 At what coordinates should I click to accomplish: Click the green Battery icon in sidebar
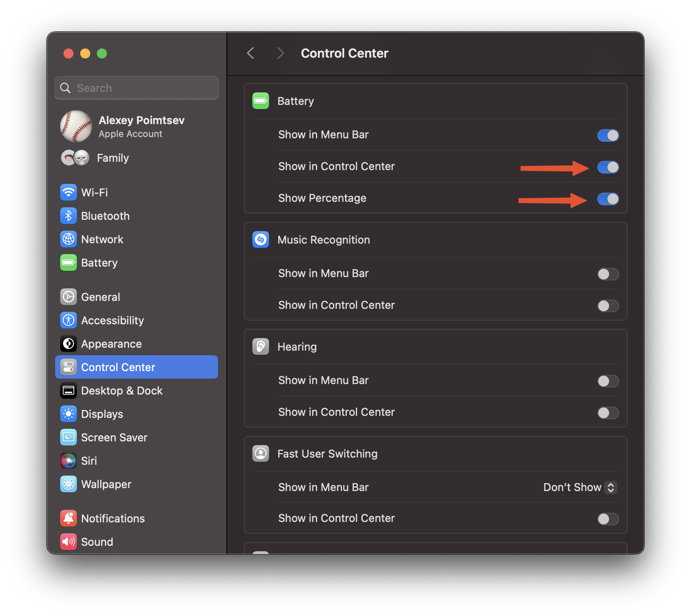(x=68, y=262)
